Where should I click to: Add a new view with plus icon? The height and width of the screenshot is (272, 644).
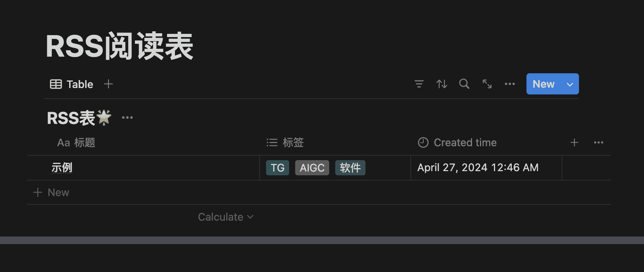click(x=108, y=84)
